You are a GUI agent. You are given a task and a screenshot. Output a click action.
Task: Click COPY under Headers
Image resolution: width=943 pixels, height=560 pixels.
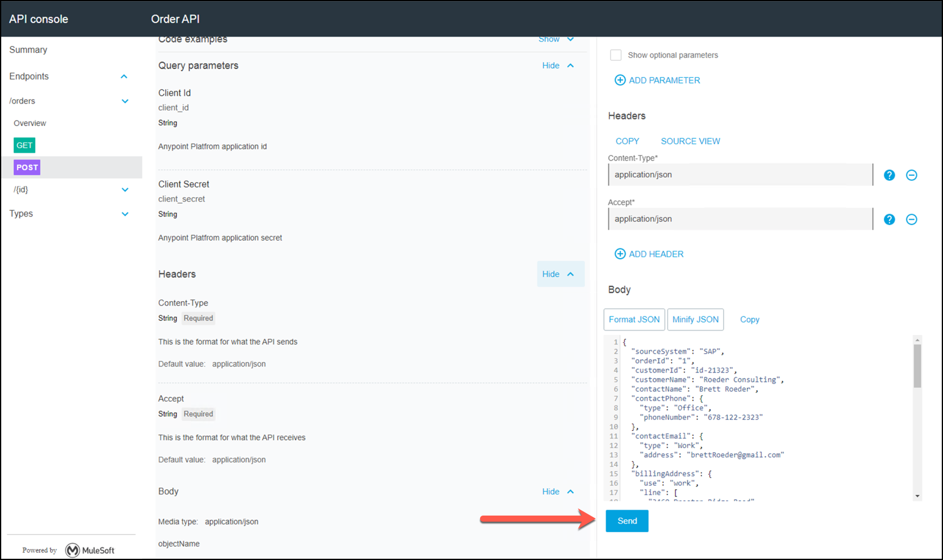[x=627, y=141]
